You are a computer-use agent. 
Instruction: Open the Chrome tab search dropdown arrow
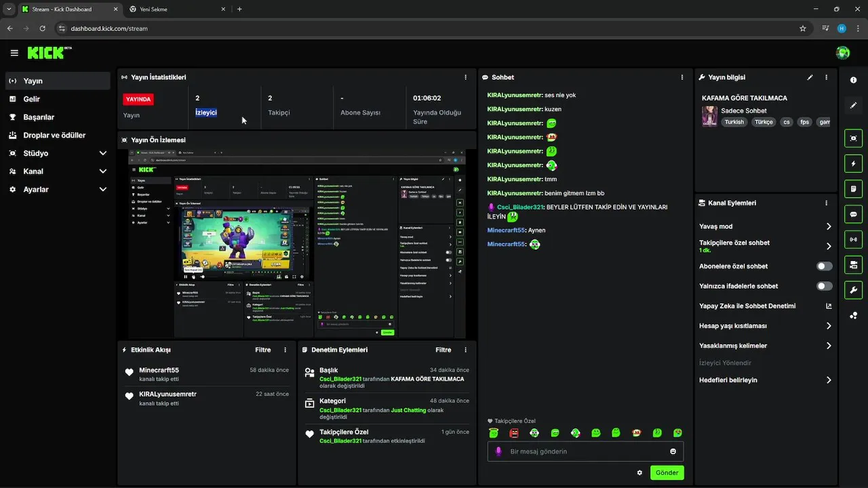pos(8,9)
